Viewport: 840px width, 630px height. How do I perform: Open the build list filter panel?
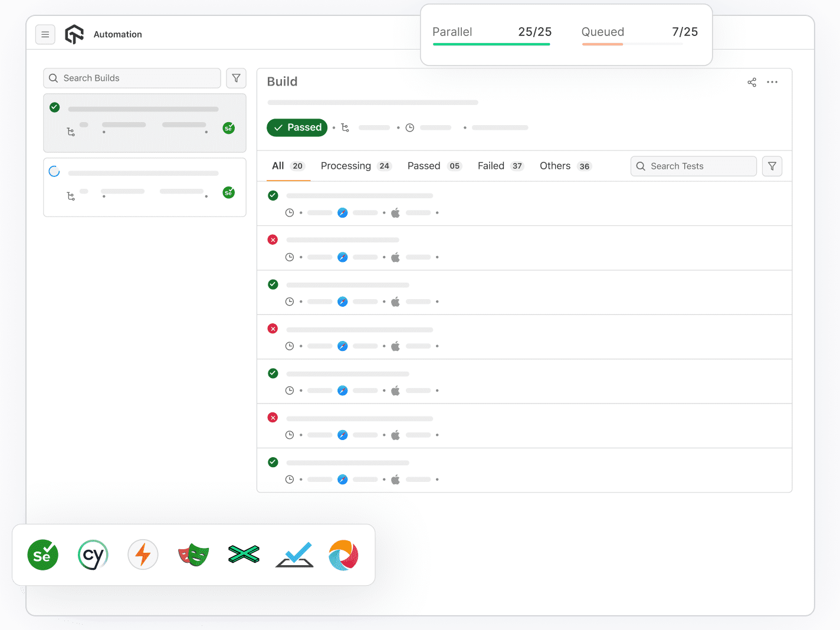[236, 78]
